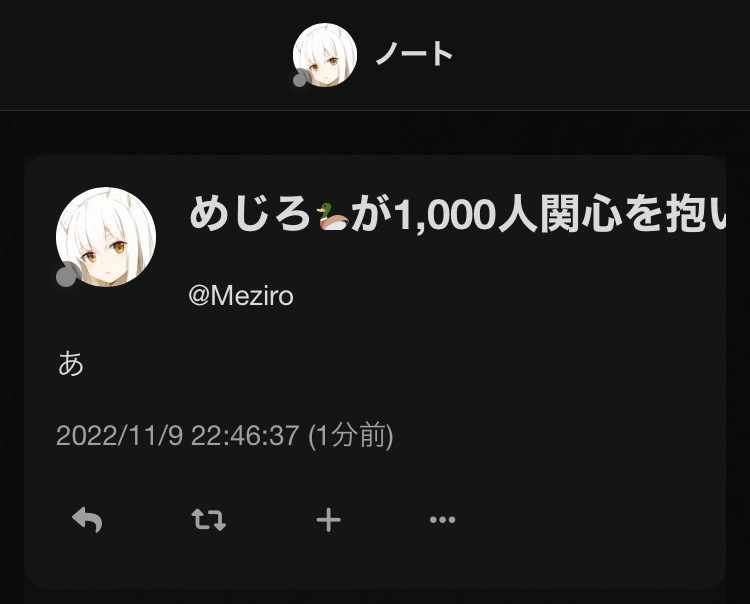750x604 pixels.
Task: Open the note author's large avatar
Action: (x=106, y=237)
